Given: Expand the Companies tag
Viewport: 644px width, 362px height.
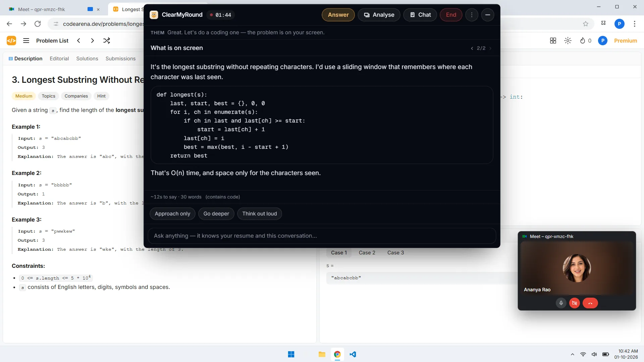Looking at the screenshot, I should [x=76, y=96].
